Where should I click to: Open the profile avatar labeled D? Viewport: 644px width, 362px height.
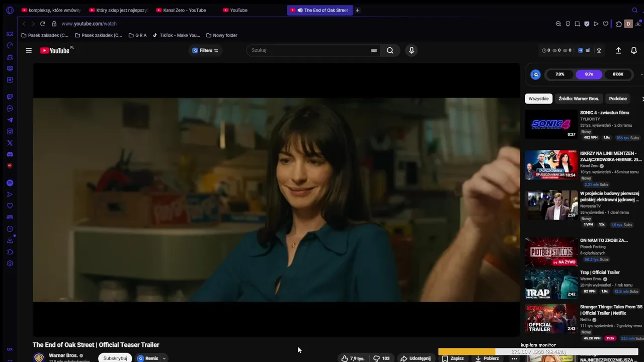(628, 24)
